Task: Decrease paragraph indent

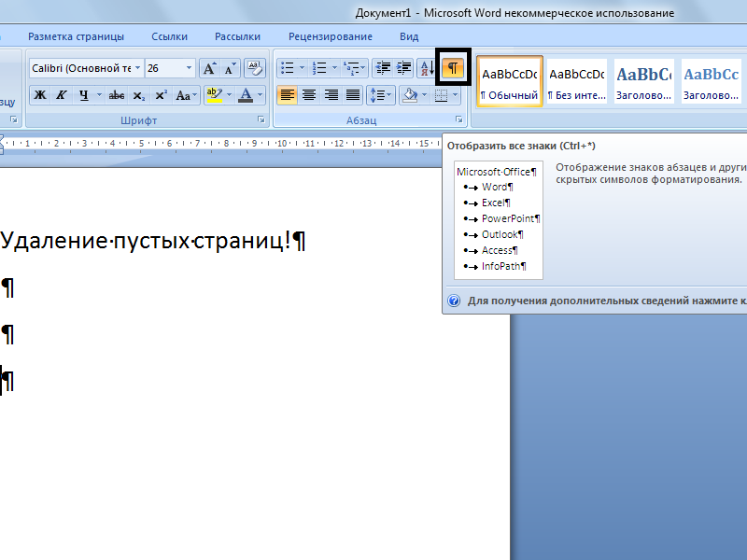Action: pyautogui.click(x=383, y=68)
